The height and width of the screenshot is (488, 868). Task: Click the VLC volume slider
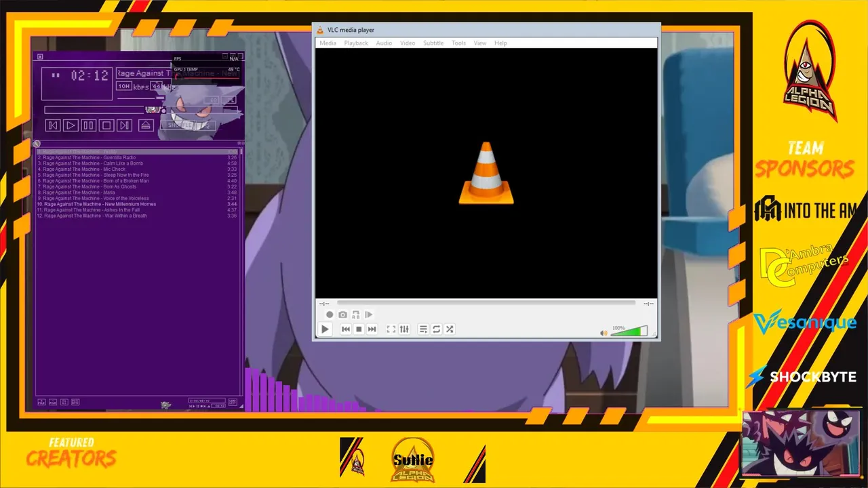[x=629, y=331]
